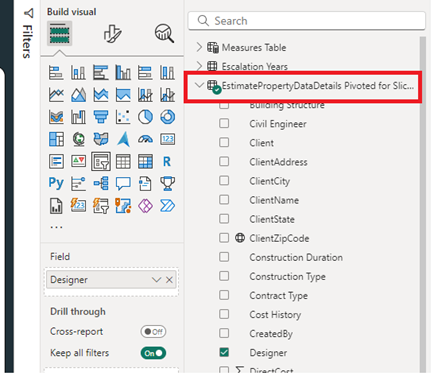Turn on Cross-report drill through
Viewport: 434px width, 376px height.
click(x=153, y=332)
